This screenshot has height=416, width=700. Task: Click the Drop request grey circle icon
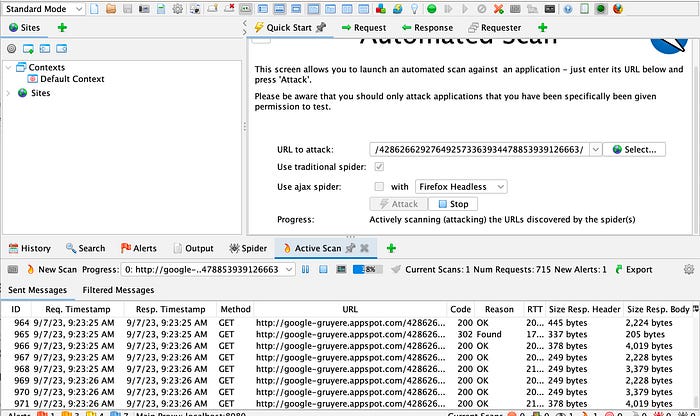[x=481, y=8]
